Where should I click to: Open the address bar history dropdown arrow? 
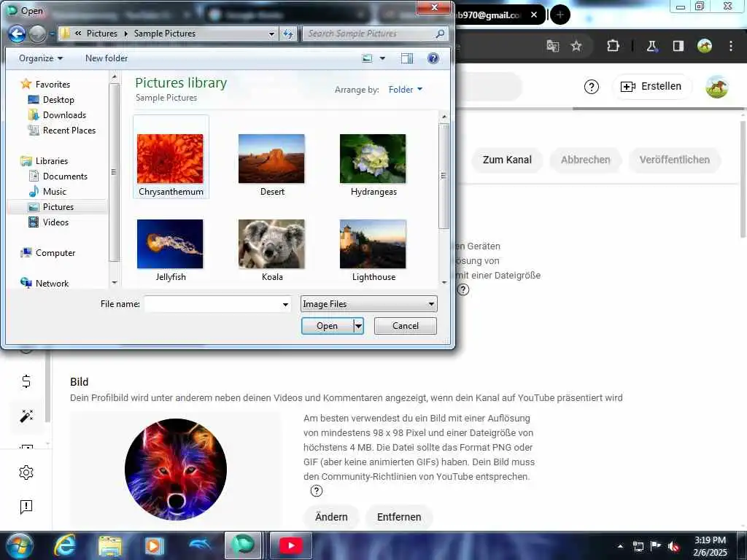coord(271,34)
